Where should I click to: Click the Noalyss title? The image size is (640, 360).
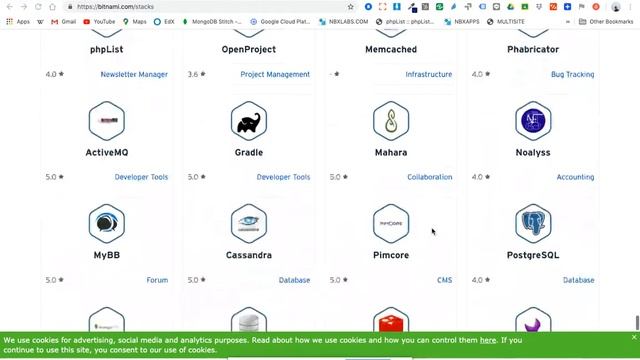[x=533, y=153]
